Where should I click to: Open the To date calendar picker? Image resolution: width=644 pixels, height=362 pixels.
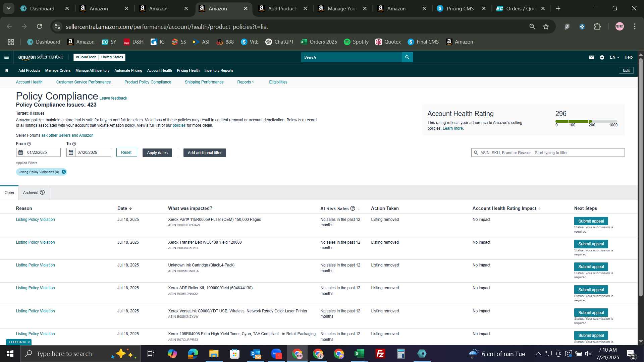pos(71,153)
